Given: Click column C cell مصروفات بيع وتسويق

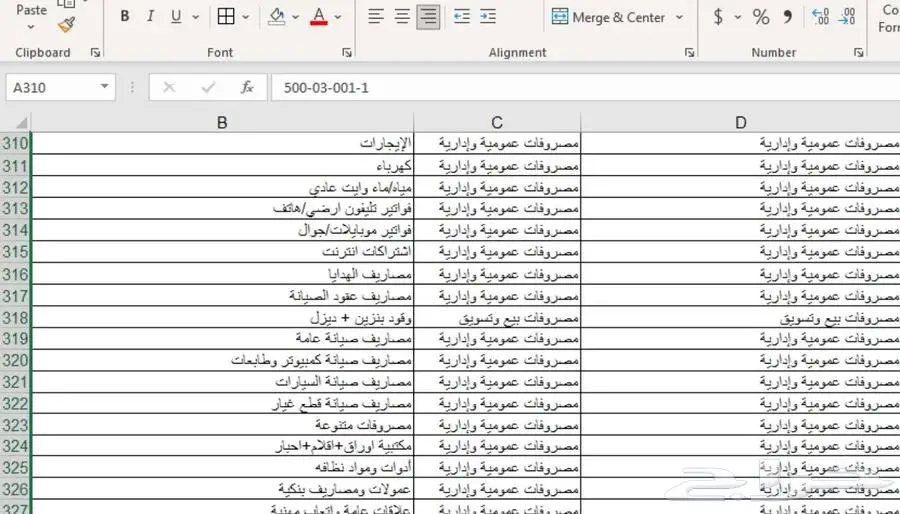Looking at the screenshot, I should [x=497, y=317].
